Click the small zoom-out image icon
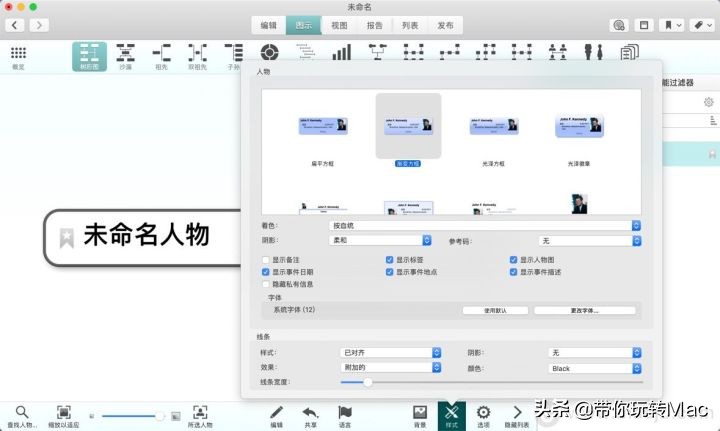This screenshot has width=720, height=431. click(x=92, y=416)
